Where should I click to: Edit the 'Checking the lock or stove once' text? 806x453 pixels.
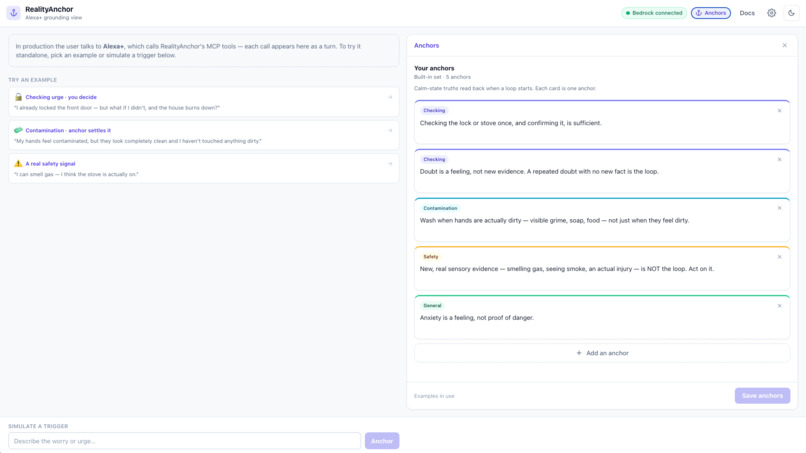point(510,123)
